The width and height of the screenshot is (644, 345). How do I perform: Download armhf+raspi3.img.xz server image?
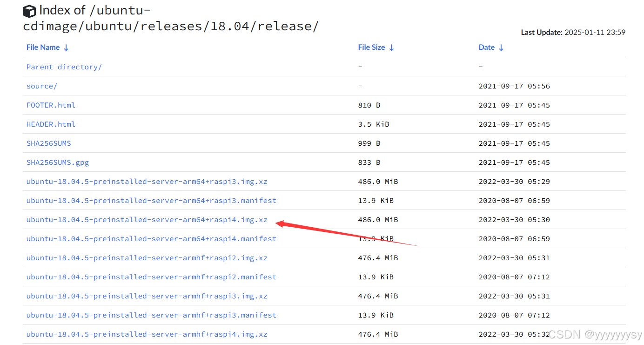[x=147, y=296]
